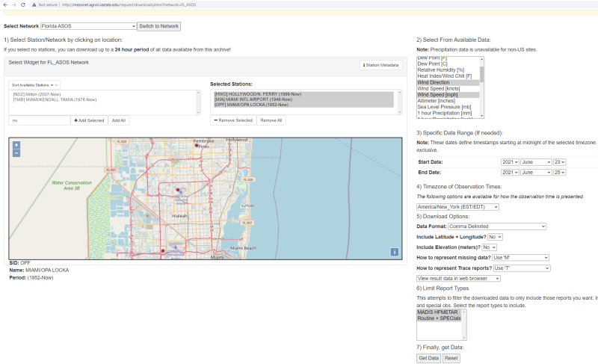Reload the page with refresh icon
The image size is (598, 364).
pos(23,4)
